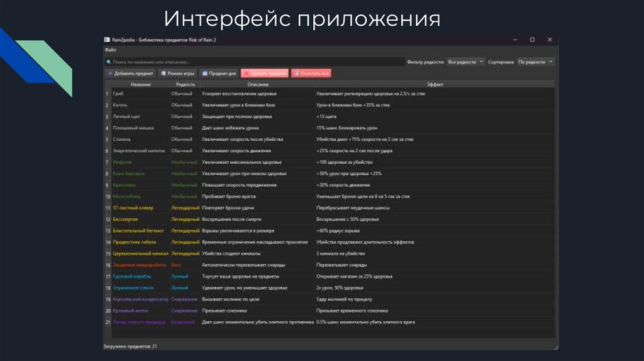The height and width of the screenshot is (361, 644).
Task: Select the item name 'Слизень'
Action: [121, 139]
